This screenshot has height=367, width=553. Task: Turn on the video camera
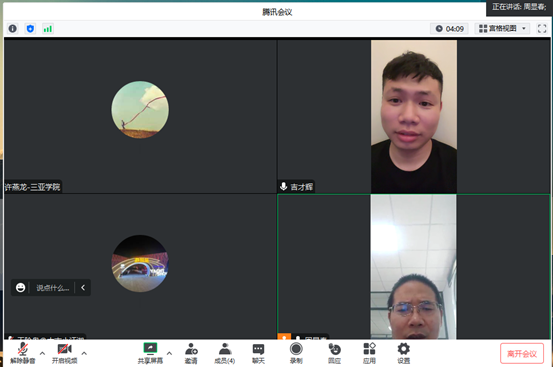(x=65, y=353)
